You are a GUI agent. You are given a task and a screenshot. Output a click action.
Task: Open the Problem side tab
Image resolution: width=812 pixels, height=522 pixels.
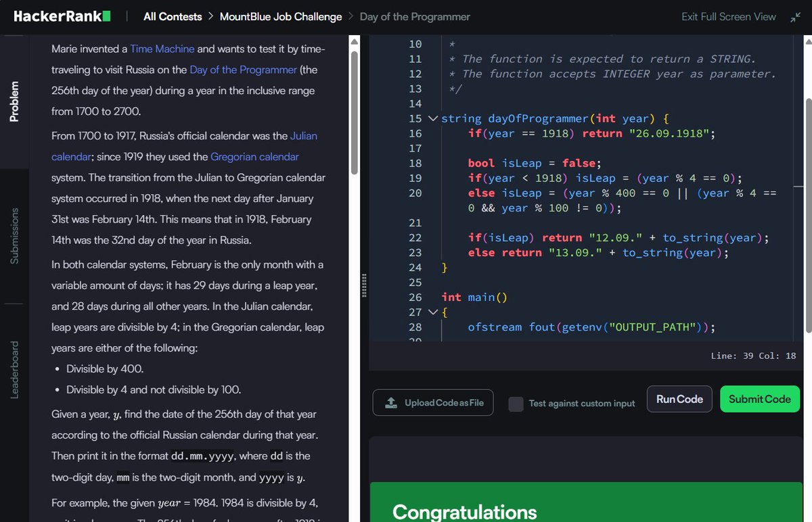click(14, 101)
